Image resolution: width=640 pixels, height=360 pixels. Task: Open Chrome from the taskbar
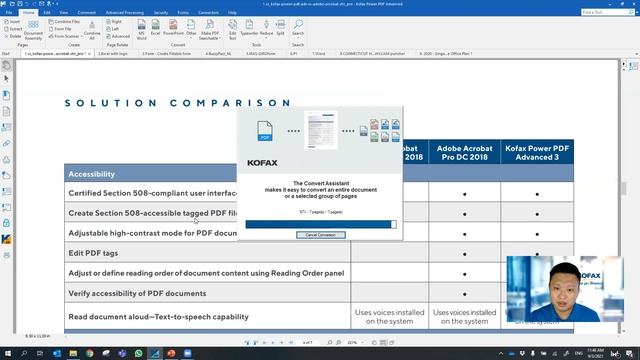point(89,353)
